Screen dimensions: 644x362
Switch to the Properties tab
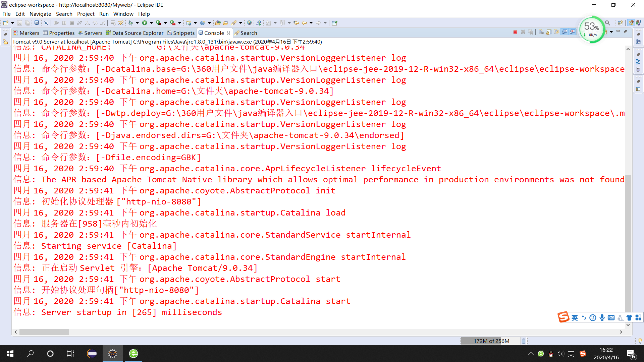coord(59,33)
